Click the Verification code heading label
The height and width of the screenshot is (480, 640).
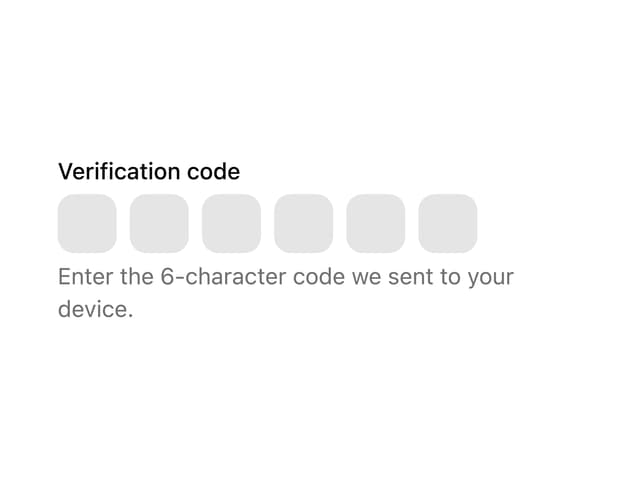pyautogui.click(x=149, y=171)
